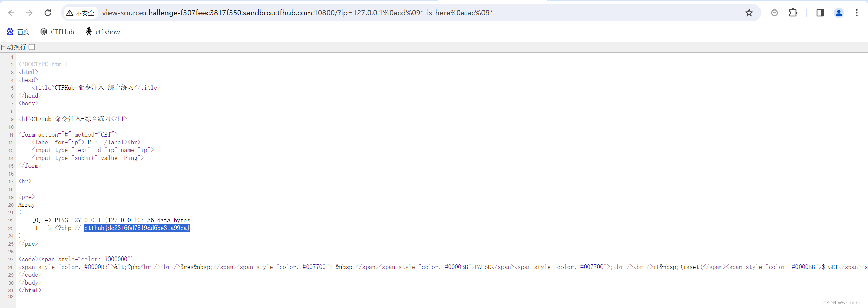Click the <?php // text in the output
Viewport: 868px width, 308px height.
coord(68,228)
